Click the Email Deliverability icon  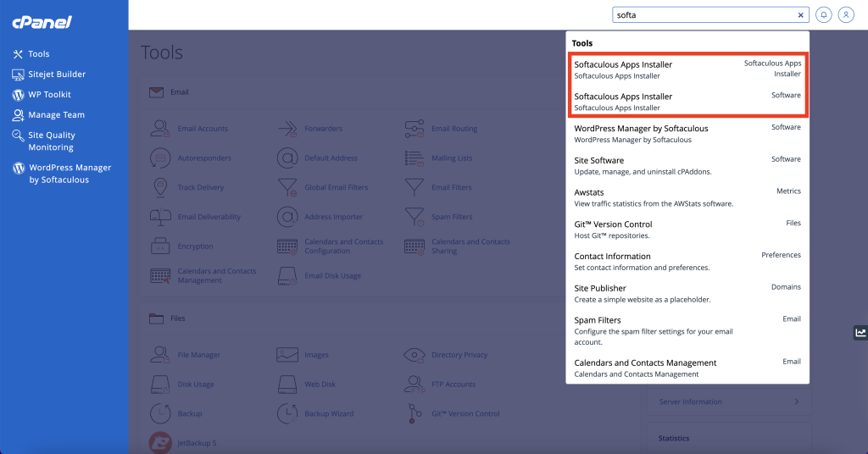(x=160, y=217)
